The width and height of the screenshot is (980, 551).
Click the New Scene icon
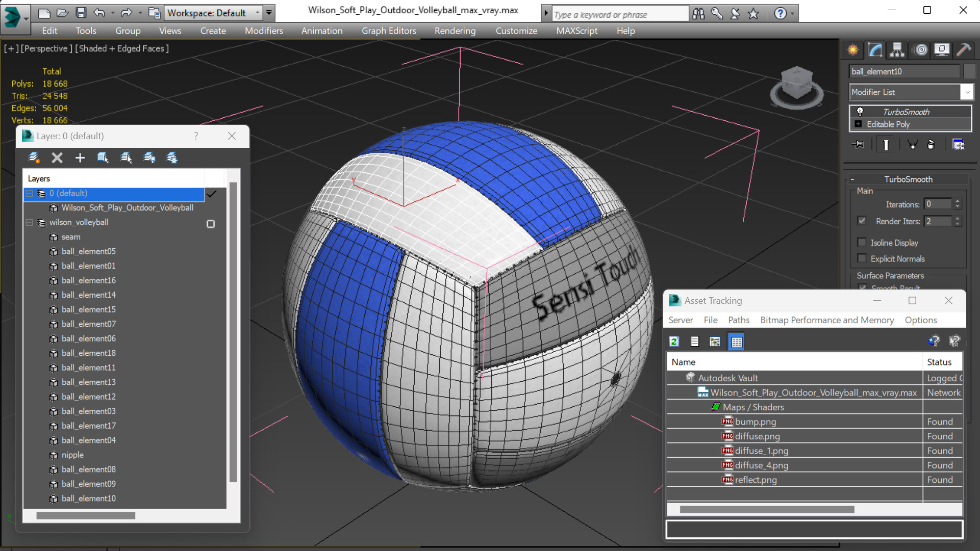tap(44, 13)
